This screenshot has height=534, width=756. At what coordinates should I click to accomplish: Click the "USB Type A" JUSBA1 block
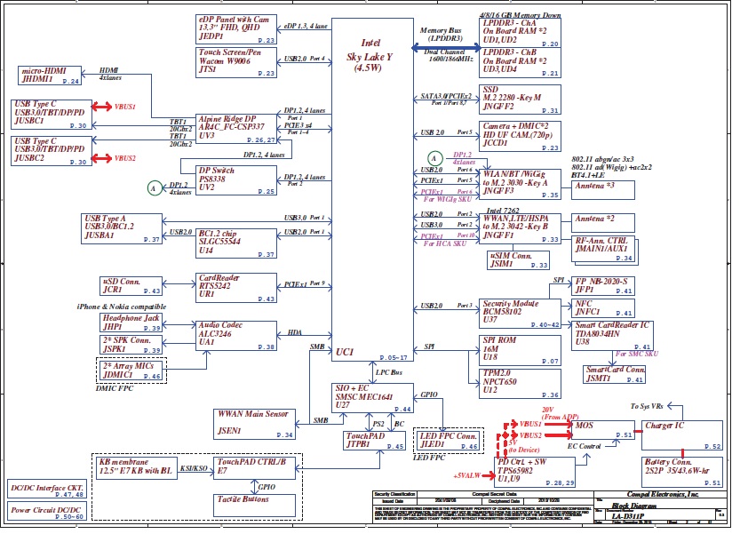pos(122,228)
